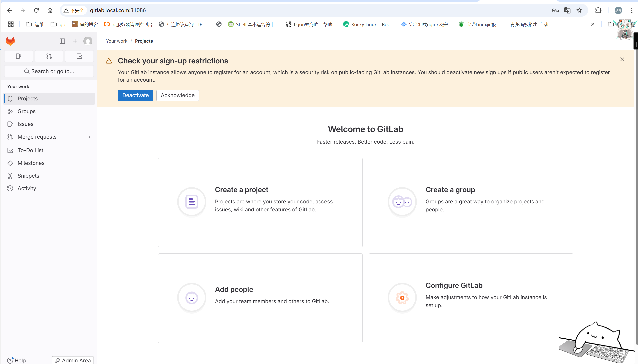Expand the bookmarks overflow chevron
The image size is (638, 364).
[593, 24]
